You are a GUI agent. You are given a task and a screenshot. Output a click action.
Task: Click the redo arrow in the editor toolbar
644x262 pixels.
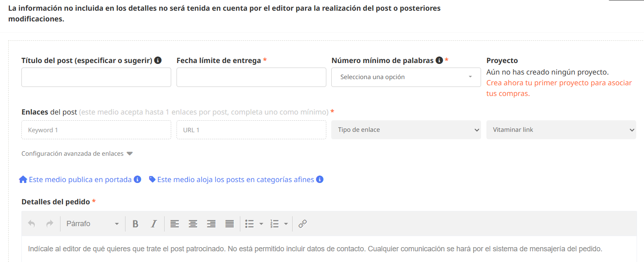click(49, 224)
